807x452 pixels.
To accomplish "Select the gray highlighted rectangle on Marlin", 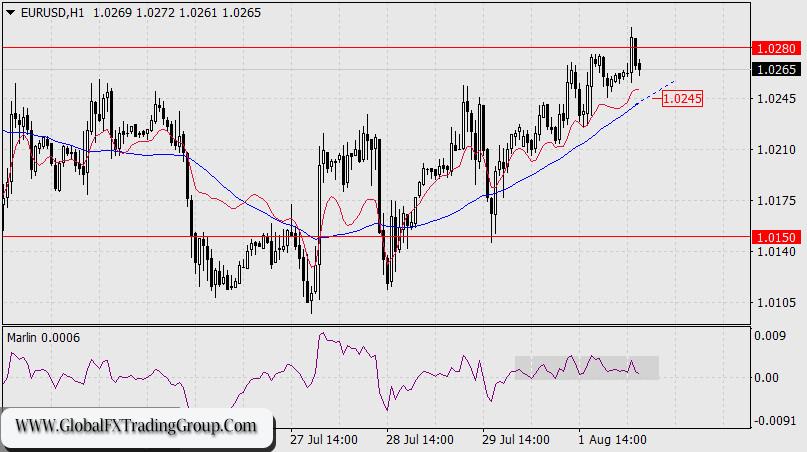I will pyautogui.click(x=587, y=368).
